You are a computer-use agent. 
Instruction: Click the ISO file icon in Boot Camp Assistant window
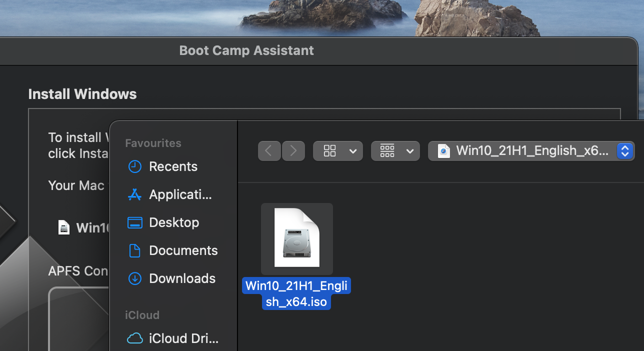click(64, 228)
